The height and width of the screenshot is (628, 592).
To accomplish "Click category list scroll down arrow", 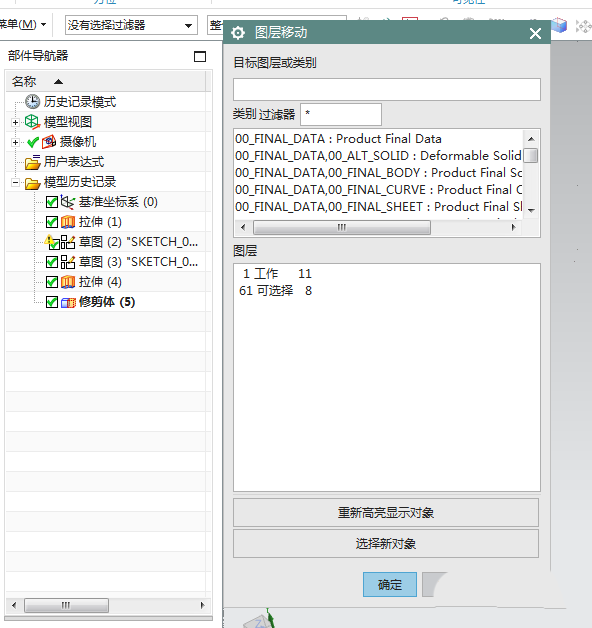I will 531,211.
